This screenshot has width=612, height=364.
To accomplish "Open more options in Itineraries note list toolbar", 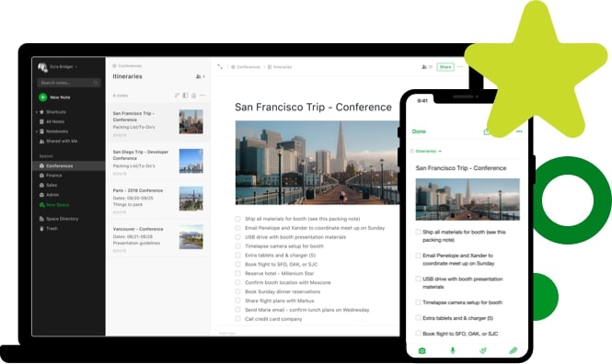I will click(x=202, y=95).
